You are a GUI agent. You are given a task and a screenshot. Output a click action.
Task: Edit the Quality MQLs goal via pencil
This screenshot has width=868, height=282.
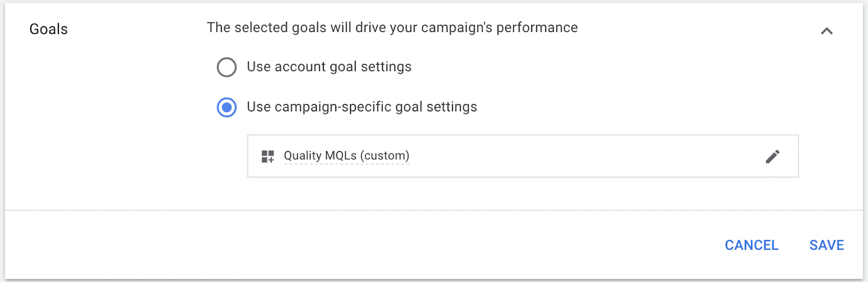tap(773, 156)
